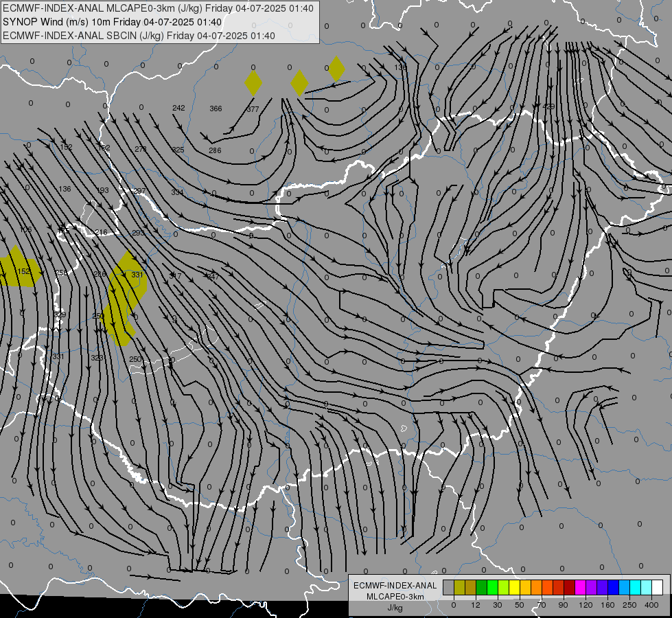Screen dimensions: 672x618
Task: Click the J/kg unit label in legend
Action: [395, 608]
